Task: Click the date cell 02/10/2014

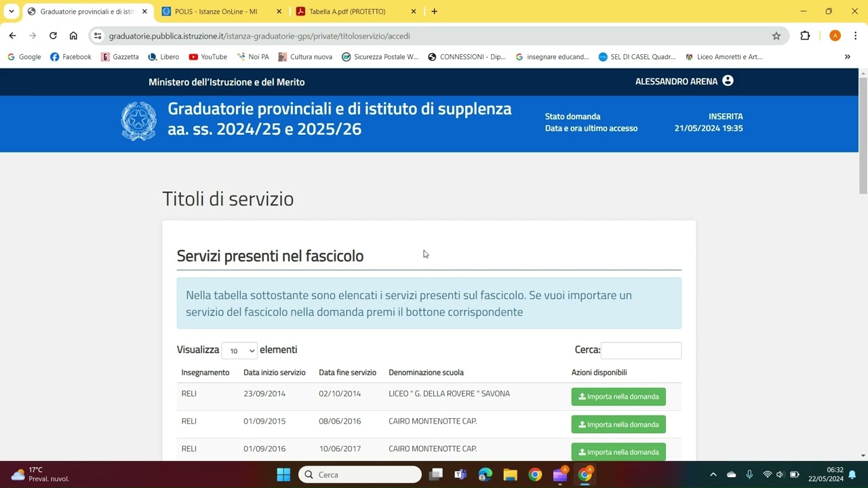Action: (x=340, y=394)
